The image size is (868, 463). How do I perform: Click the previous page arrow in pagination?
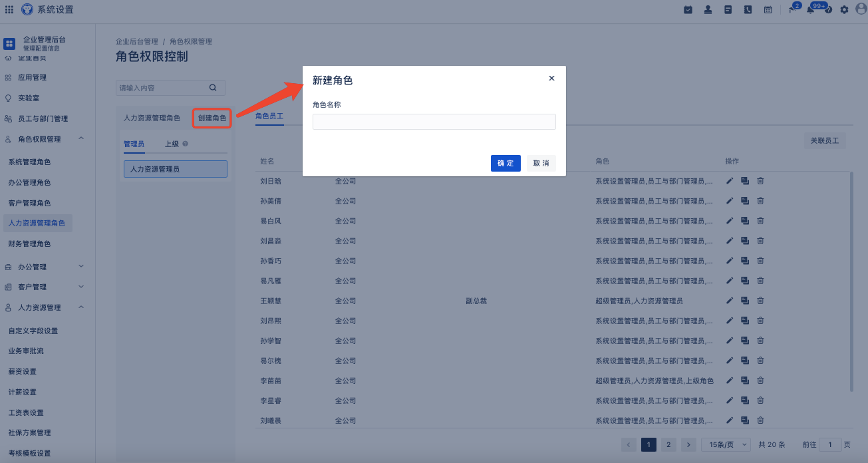click(x=629, y=444)
